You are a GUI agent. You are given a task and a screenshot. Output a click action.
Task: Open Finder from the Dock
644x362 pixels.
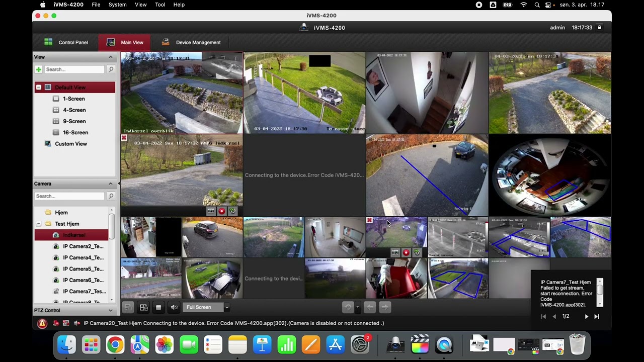tap(66, 345)
